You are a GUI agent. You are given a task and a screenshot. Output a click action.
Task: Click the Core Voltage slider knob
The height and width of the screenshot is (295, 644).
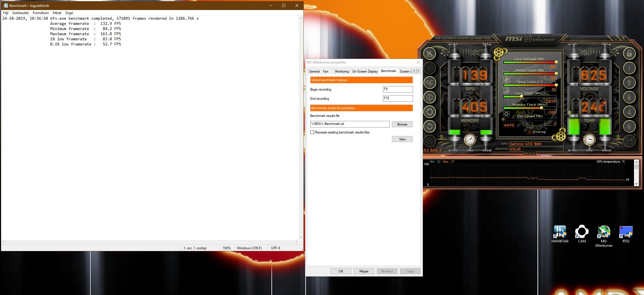[556, 62]
